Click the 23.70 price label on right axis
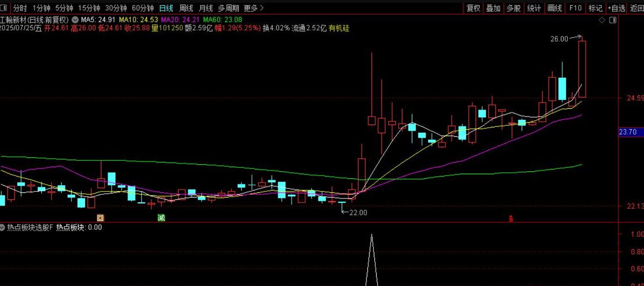 pos(629,132)
